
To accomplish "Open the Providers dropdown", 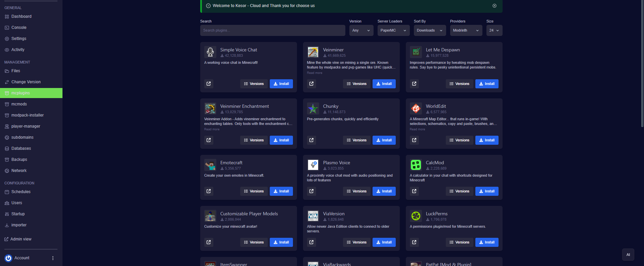I will click(x=466, y=30).
